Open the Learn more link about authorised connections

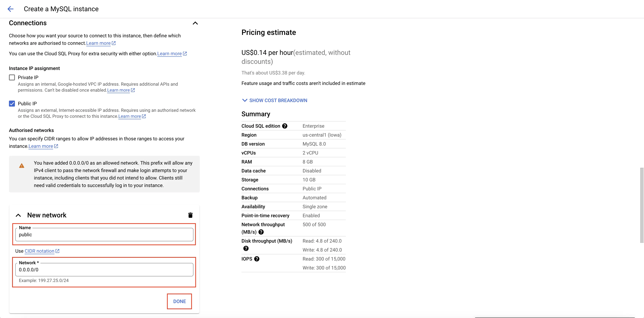(101, 43)
